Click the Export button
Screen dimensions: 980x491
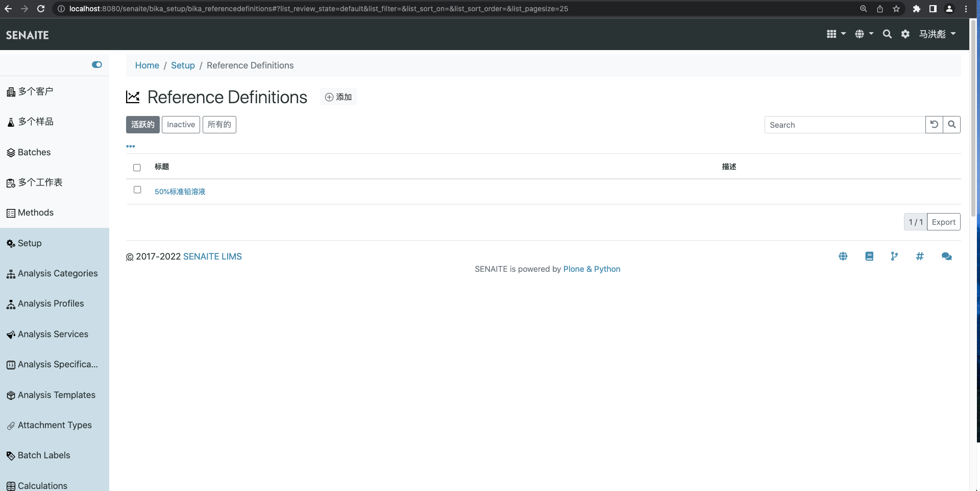pos(944,222)
